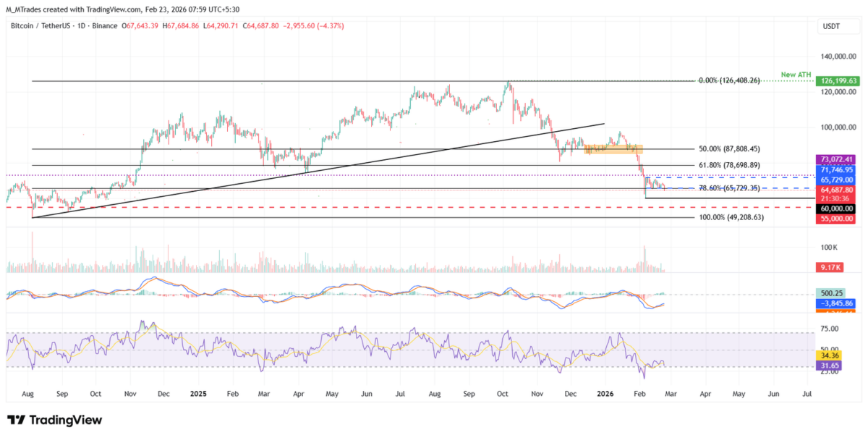The height and width of the screenshot is (438, 868).
Task: Select the teal 500.25 indicator value badge
Action: point(830,294)
